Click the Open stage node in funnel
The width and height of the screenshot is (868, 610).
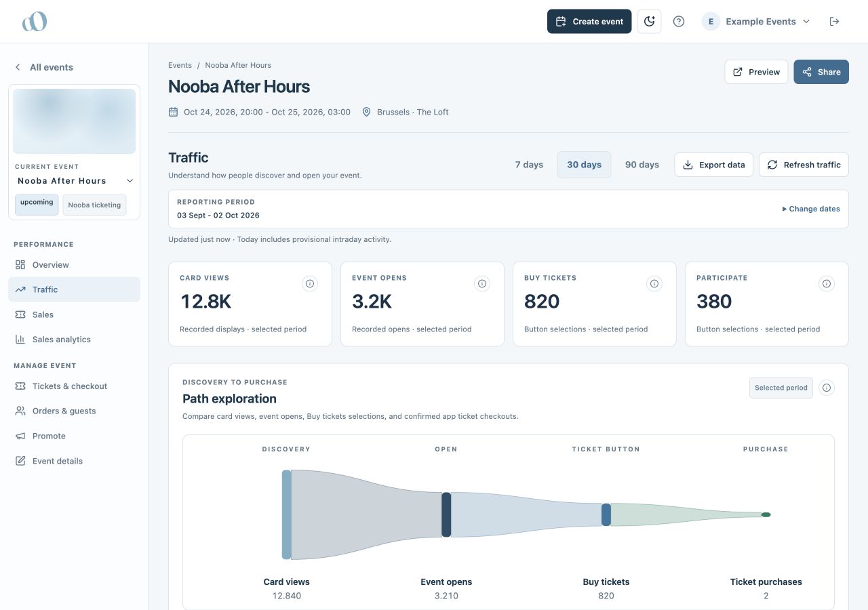pos(446,514)
